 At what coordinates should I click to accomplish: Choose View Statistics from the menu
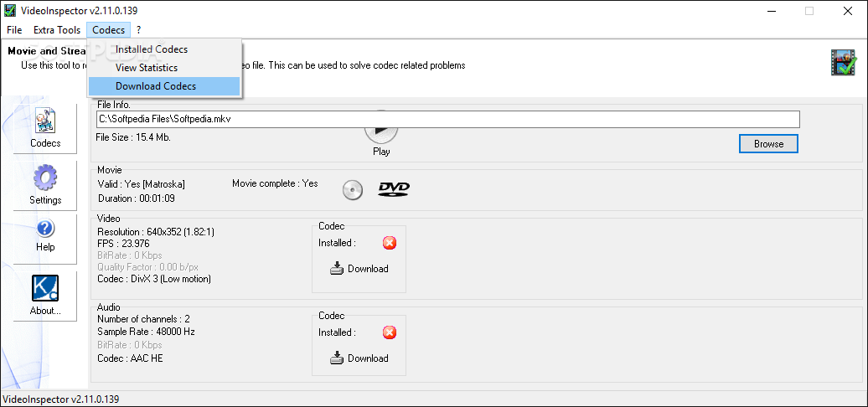pos(164,68)
